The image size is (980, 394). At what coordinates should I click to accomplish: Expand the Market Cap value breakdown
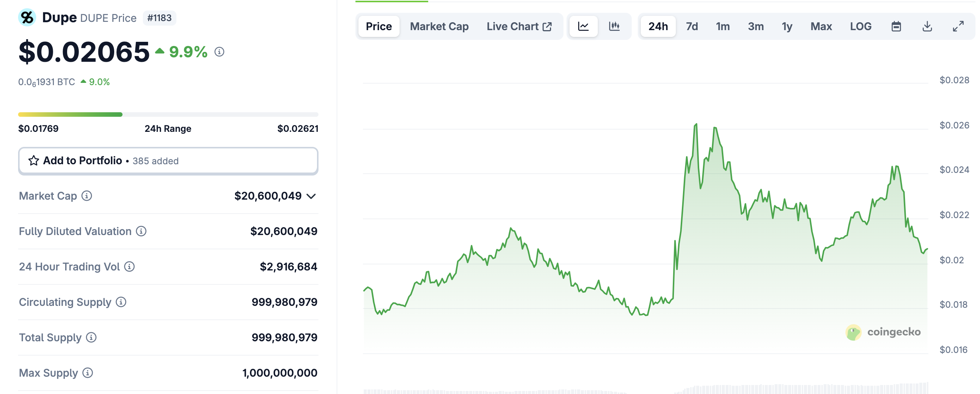tap(311, 197)
